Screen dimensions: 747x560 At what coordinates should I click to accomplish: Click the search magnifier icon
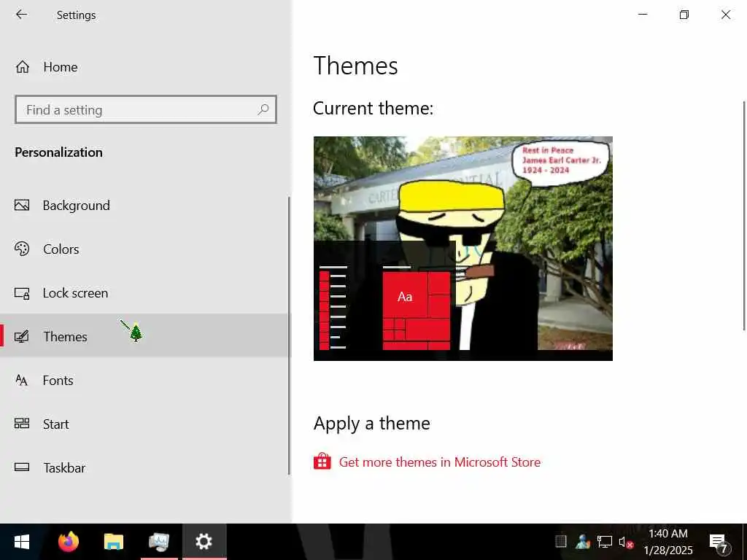point(263,109)
